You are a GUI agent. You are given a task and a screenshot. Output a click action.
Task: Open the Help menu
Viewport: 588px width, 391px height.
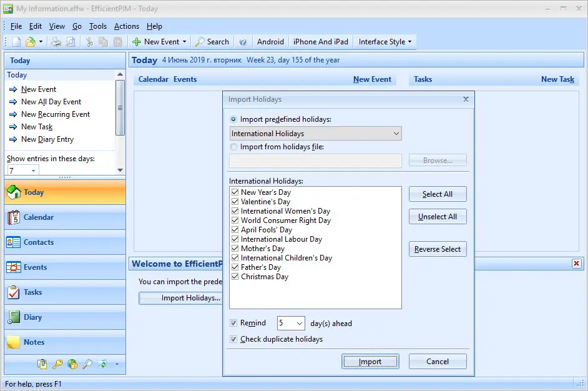[x=155, y=26]
